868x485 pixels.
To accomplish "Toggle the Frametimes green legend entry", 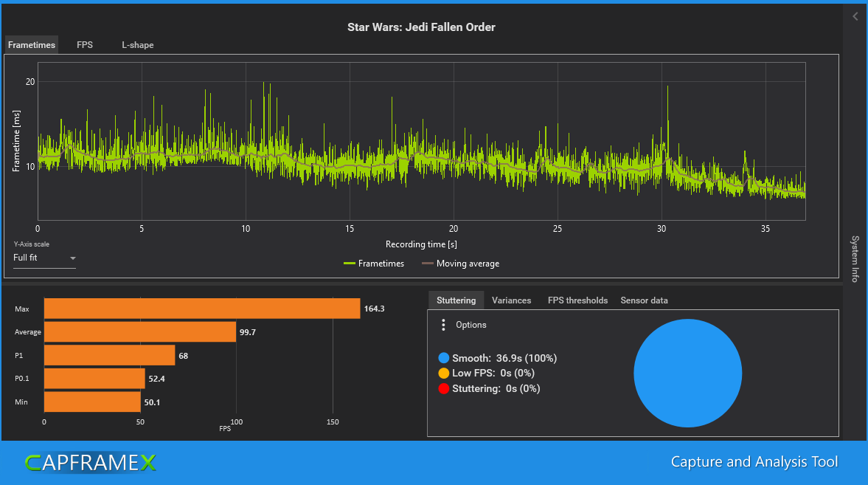I will (374, 264).
